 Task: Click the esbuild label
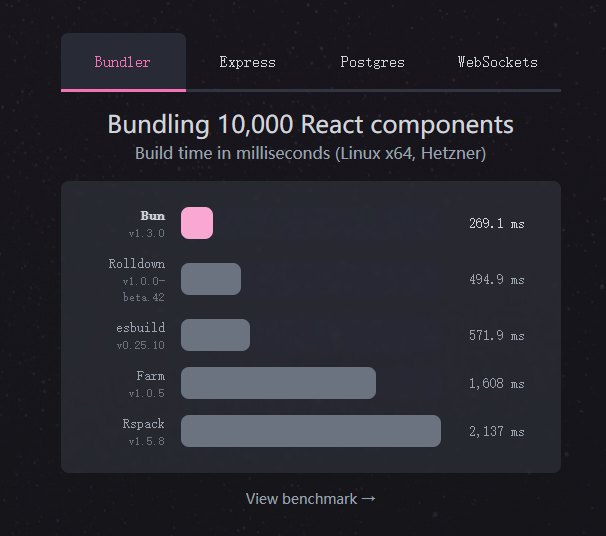tap(141, 328)
